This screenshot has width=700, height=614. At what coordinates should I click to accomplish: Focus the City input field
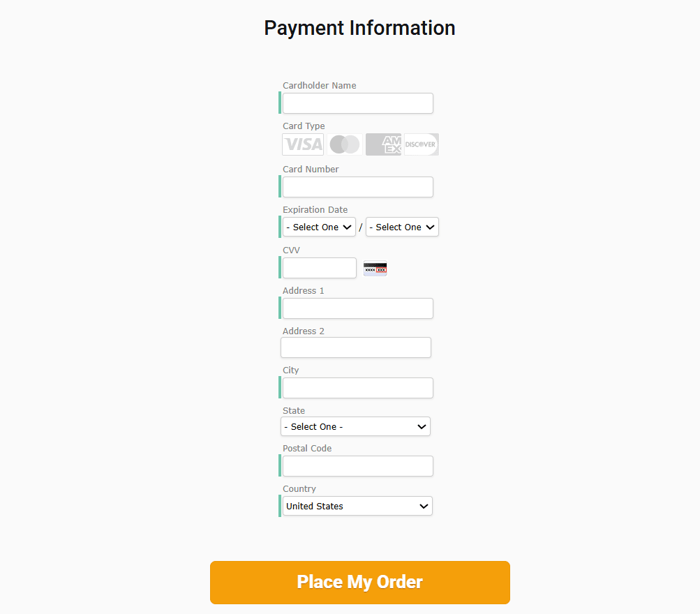point(357,387)
